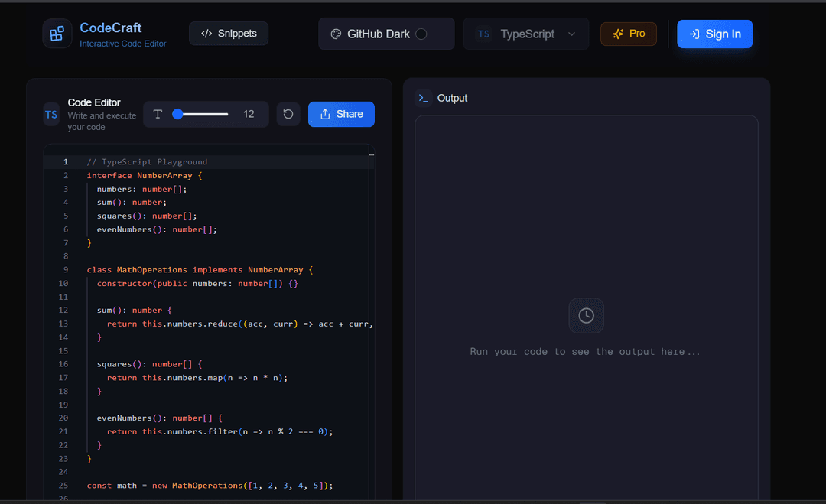Click the terminal prompt icon by Output
The image size is (826, 504).
coord(423,99)
